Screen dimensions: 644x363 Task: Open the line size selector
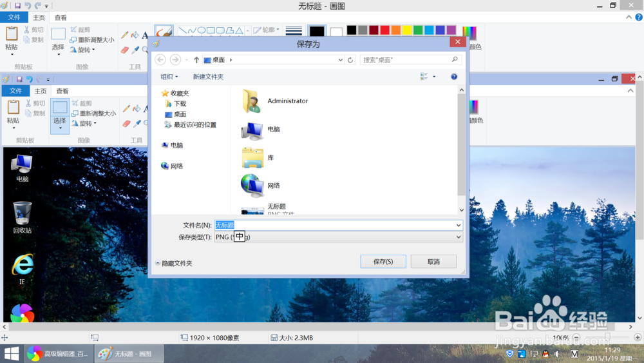point(294,31)
